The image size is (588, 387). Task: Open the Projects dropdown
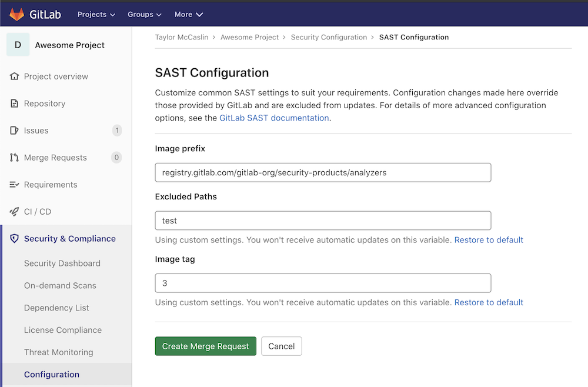click(95, 14)
